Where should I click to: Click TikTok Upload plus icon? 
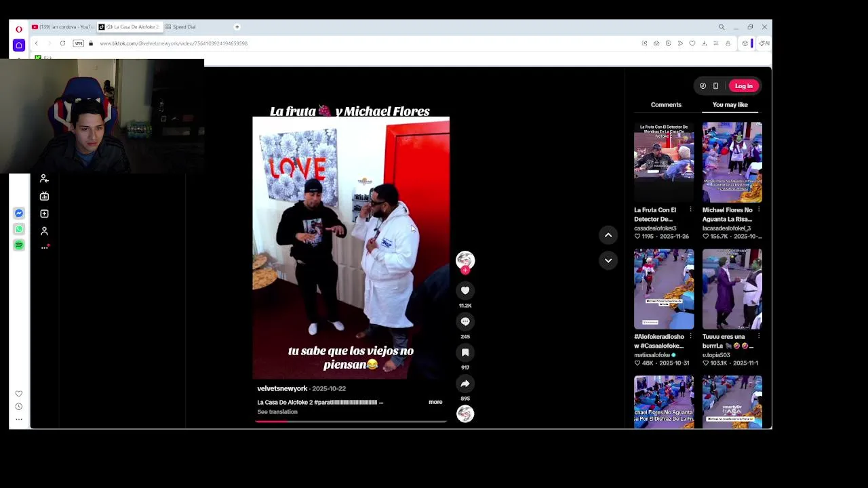(x=44, y=213)
